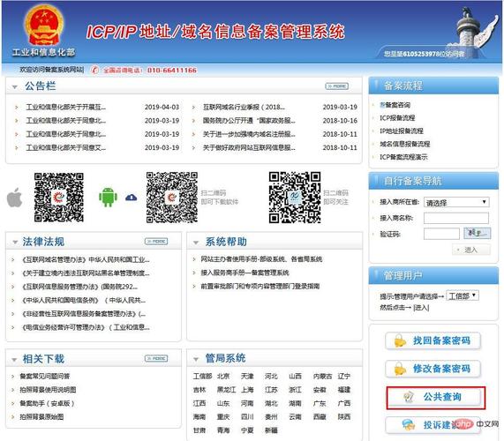Select 黑龙江 in 管局系统
Screen dimensions: 504x441
coord(226,390)
